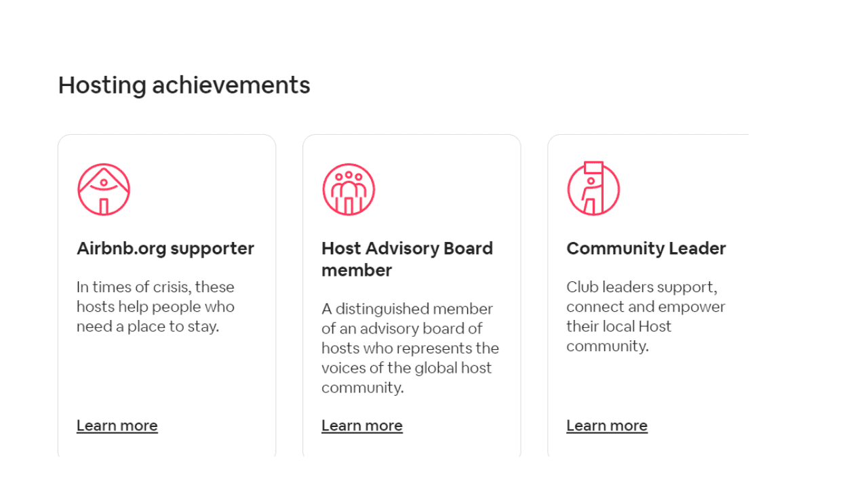868x488 pixels.
Task: Open Learn more under Host Advisory Board member
Action: (x=361, y=425)
